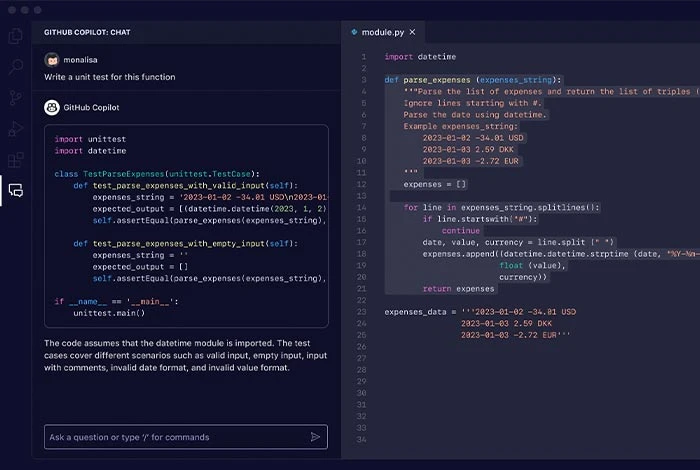Click '2023-01-02 -34.01 USD' on editor line 8

[x=473, y=138]
